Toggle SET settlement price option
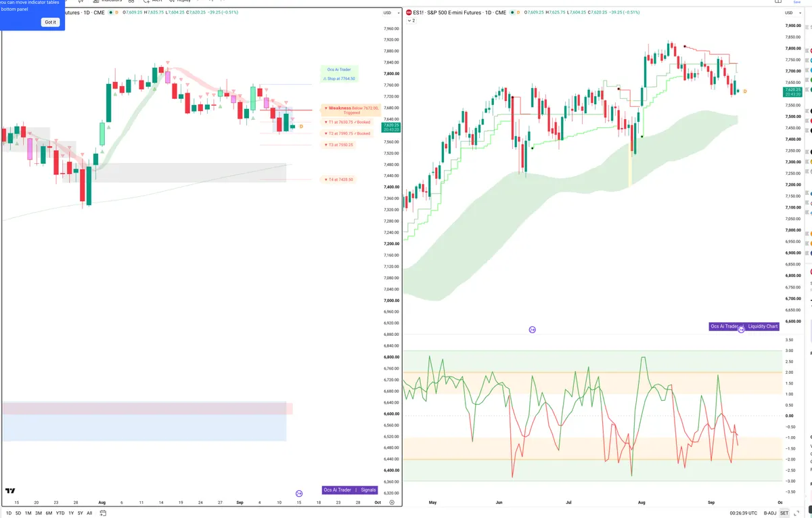The image size is (812, 518). point(784,513)
